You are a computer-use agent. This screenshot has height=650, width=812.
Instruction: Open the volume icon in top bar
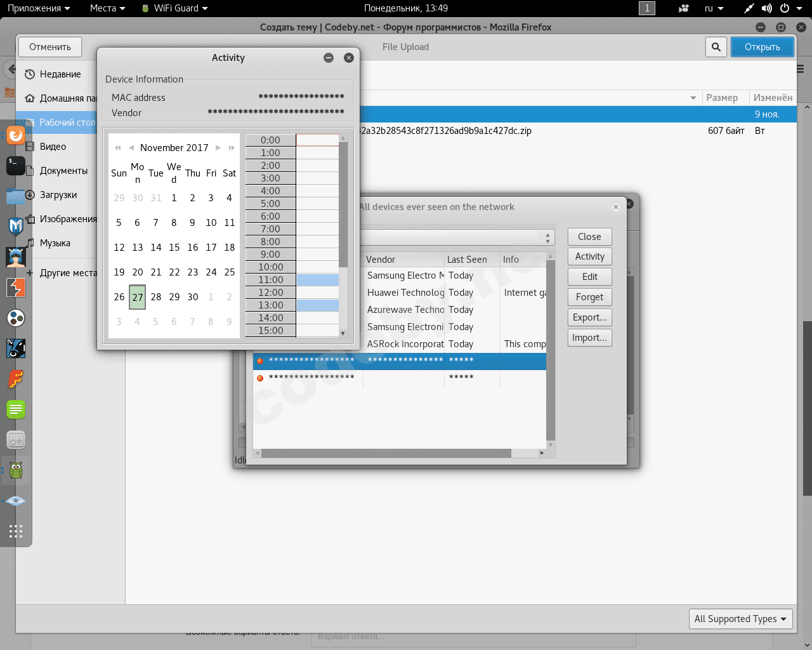(x=766, y=8)
